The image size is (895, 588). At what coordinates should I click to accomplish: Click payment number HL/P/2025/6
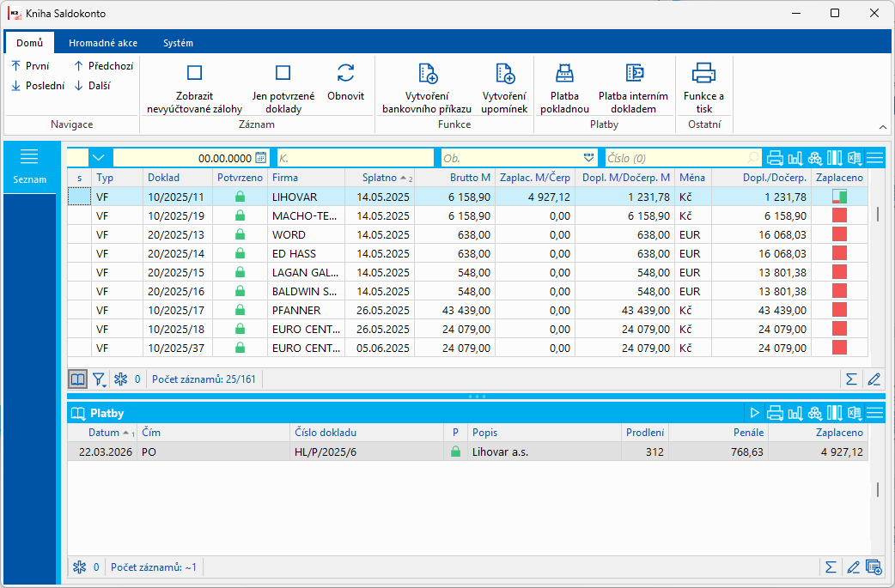tap(326, 452)
